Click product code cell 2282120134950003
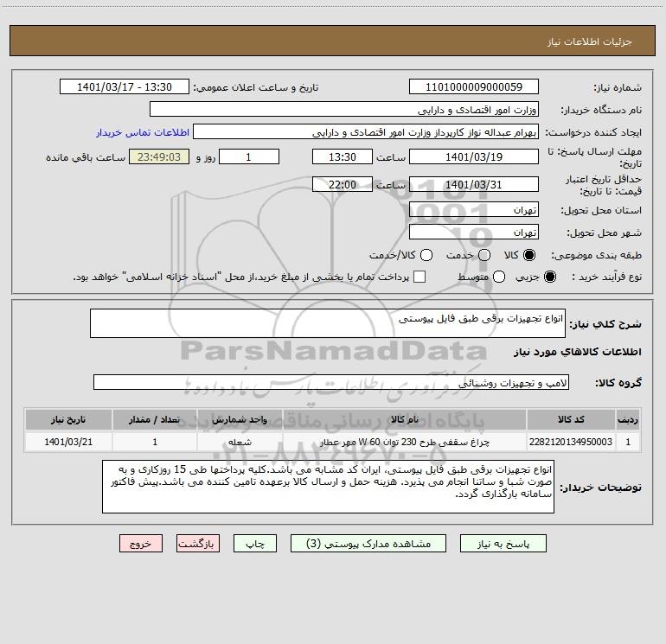 [571, 442]
